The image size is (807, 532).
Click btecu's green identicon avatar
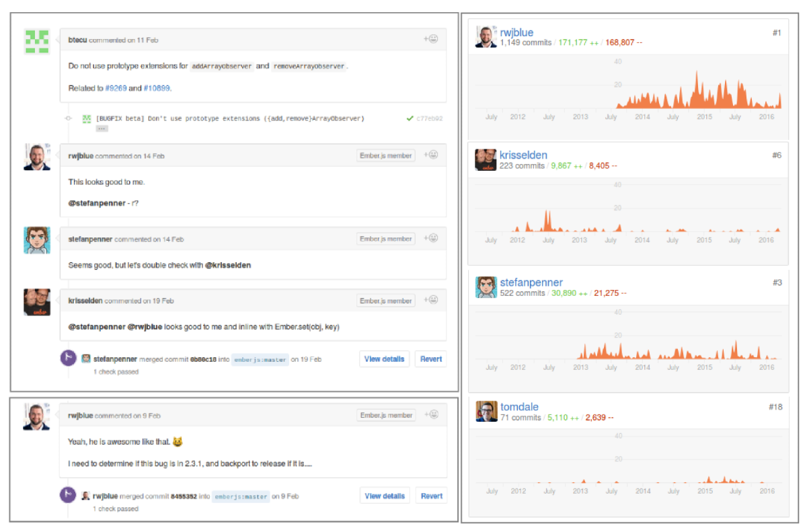36,42
